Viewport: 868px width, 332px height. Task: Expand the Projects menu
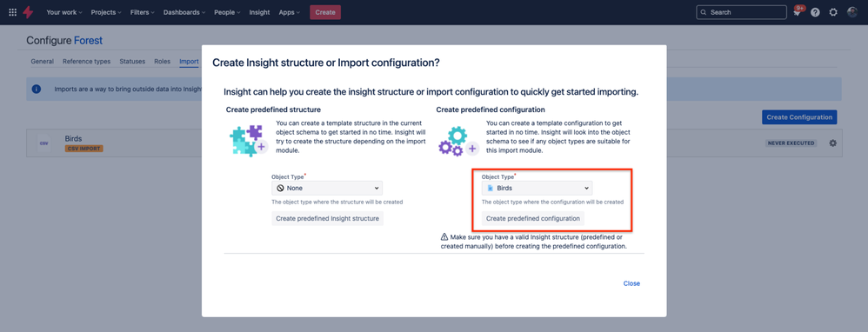106,12
